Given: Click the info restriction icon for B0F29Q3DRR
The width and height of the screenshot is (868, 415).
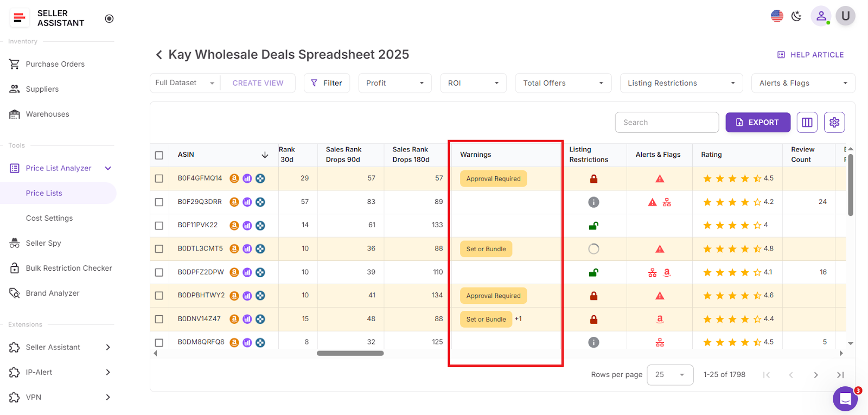Looking at the screenshot, I should point(594,202).
